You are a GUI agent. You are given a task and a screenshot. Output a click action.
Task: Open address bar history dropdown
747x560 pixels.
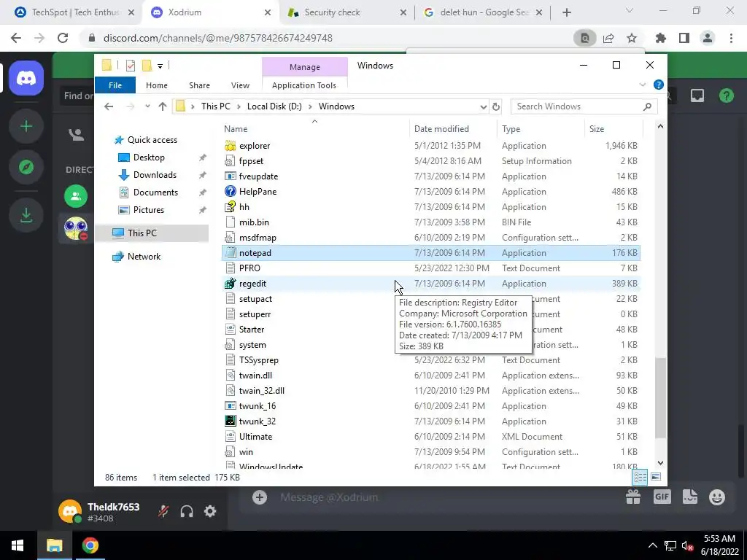[x=483, y=106]
